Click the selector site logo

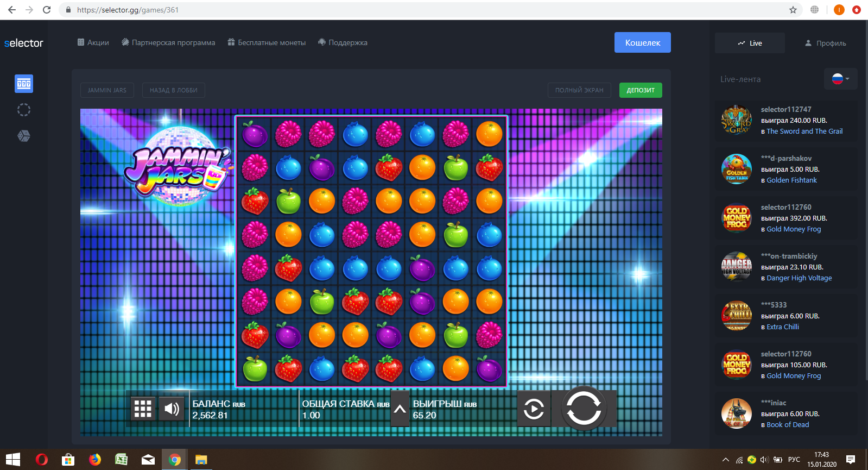pyautogui.click(x=24, y=43)
